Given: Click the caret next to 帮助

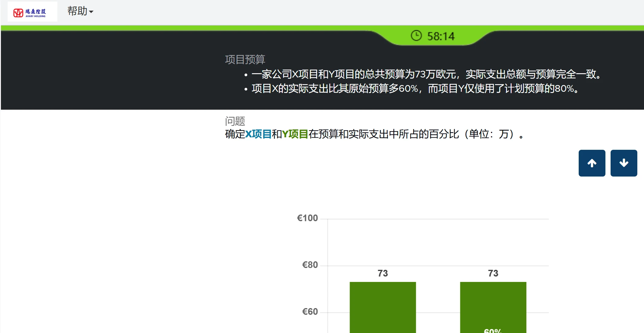Looking at the screenshot, I should point(91,12).
